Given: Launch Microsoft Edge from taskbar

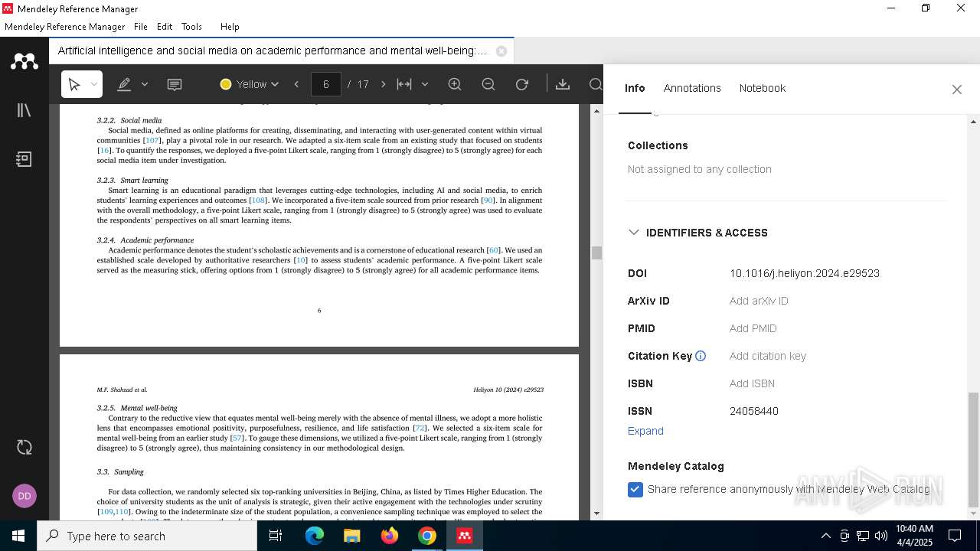Looking at the screenshot, I should 315,536.
